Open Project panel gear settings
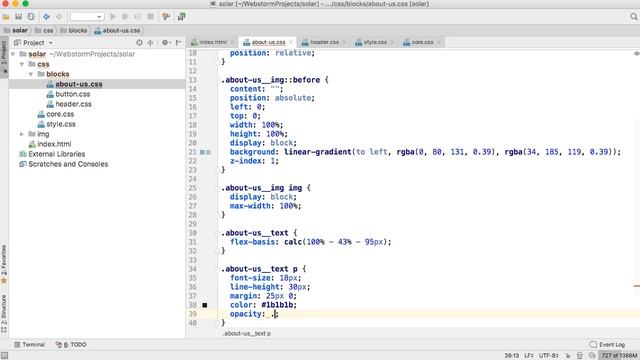 tap(165, 42)
